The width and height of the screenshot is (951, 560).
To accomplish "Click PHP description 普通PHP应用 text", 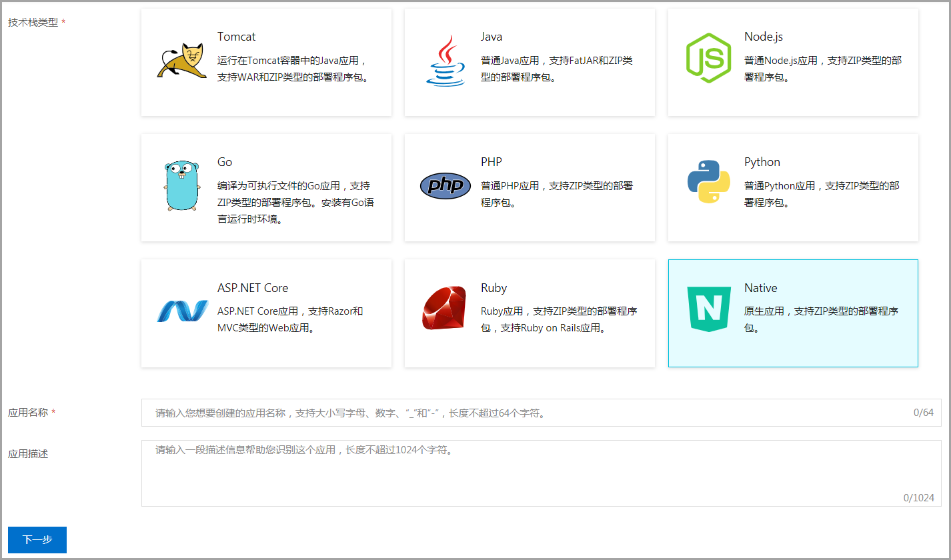I will coord(557,194).
